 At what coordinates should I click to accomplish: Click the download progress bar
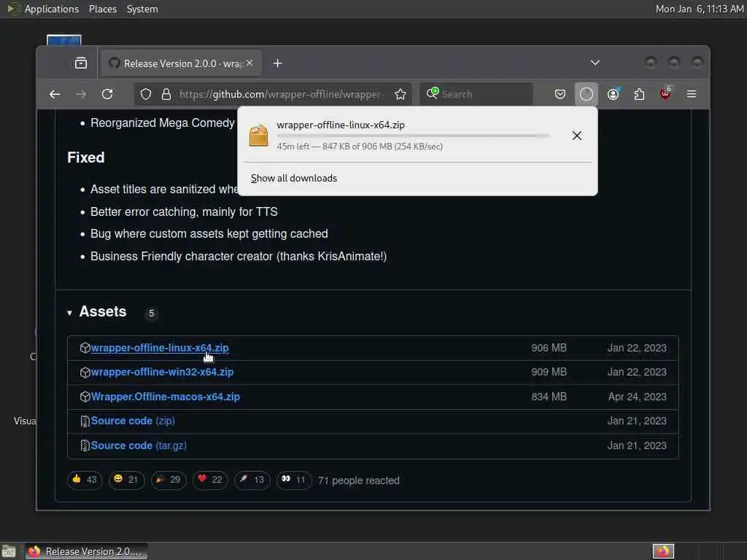pyautogui.click(x=413, y=136)
